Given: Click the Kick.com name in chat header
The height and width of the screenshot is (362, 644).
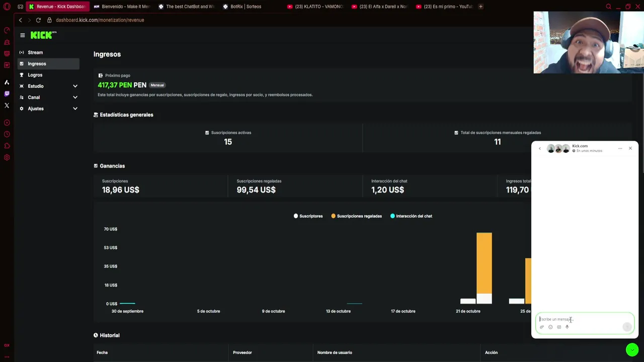Looking at the screenshot, I should tap(580, 146).
